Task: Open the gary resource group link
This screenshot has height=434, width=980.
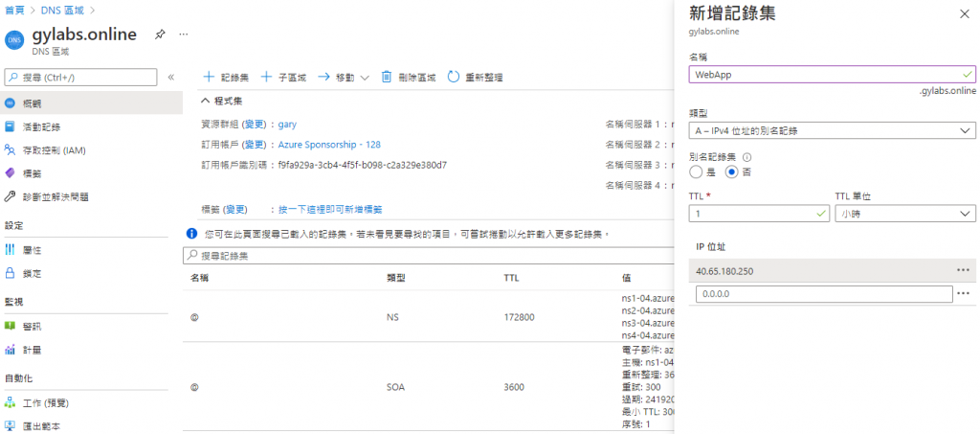Action: tap(287, 125)
